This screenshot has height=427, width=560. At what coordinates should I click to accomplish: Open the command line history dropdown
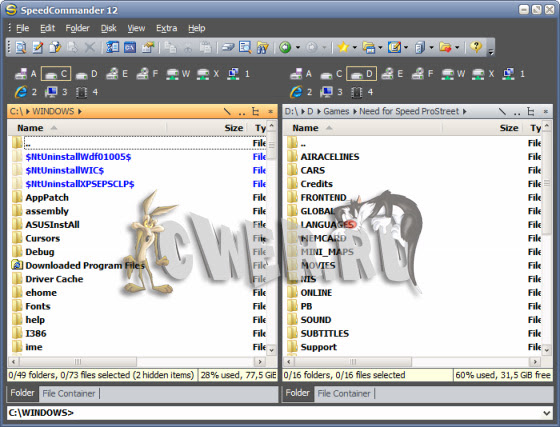(x=546, y=413)
